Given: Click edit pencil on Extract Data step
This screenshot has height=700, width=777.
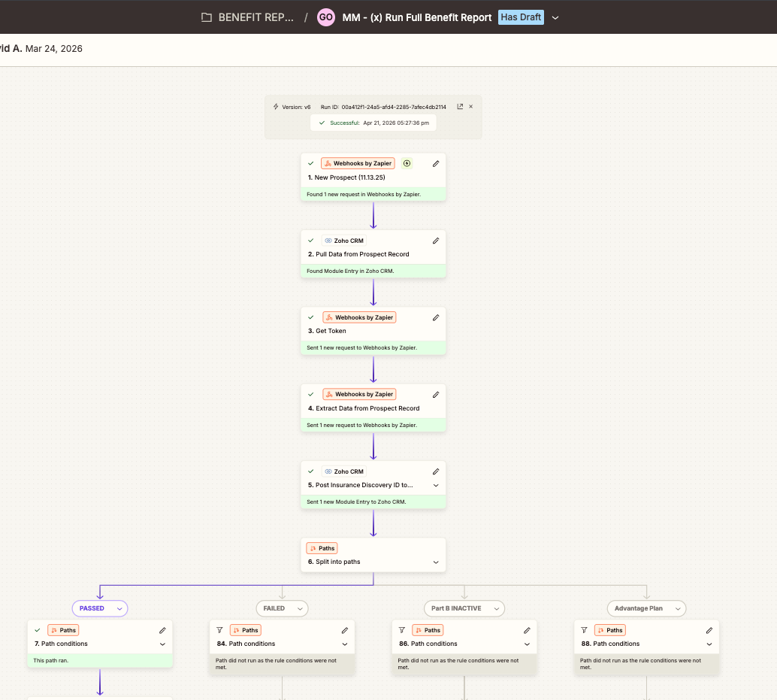Looking at the screenshot, I should (436, 394).
